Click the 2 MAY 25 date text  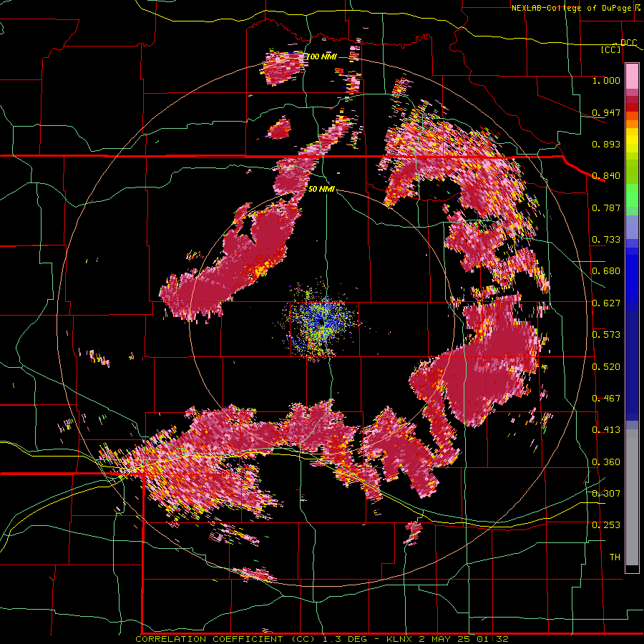click(444, 639)
